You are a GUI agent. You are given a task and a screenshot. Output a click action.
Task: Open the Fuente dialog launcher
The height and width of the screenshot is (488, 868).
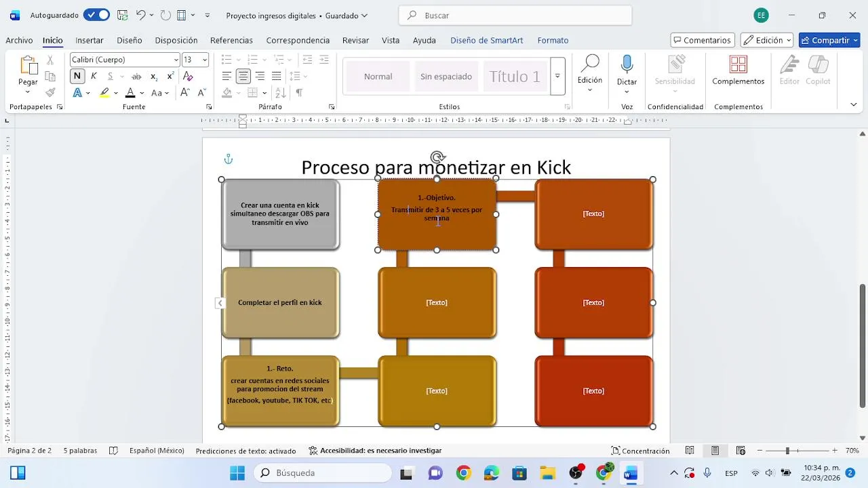pyautogui.click(x=209, y=107)
